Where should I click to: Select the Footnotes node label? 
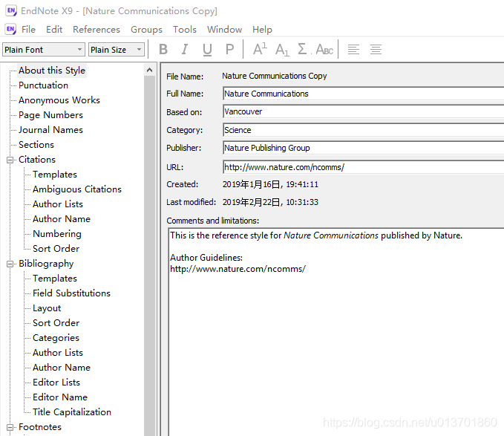pyautogui.click(x=40, y=427)
